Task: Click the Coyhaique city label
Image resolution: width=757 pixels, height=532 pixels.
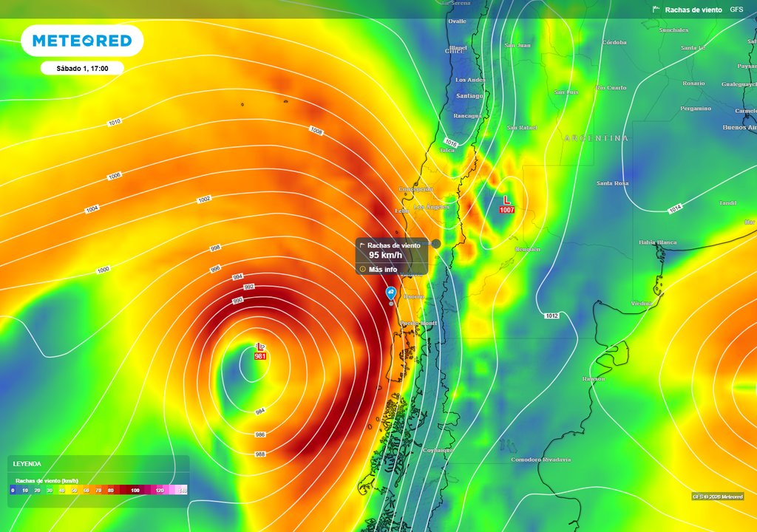Action: pyautogui.click(x=438, y=451)
